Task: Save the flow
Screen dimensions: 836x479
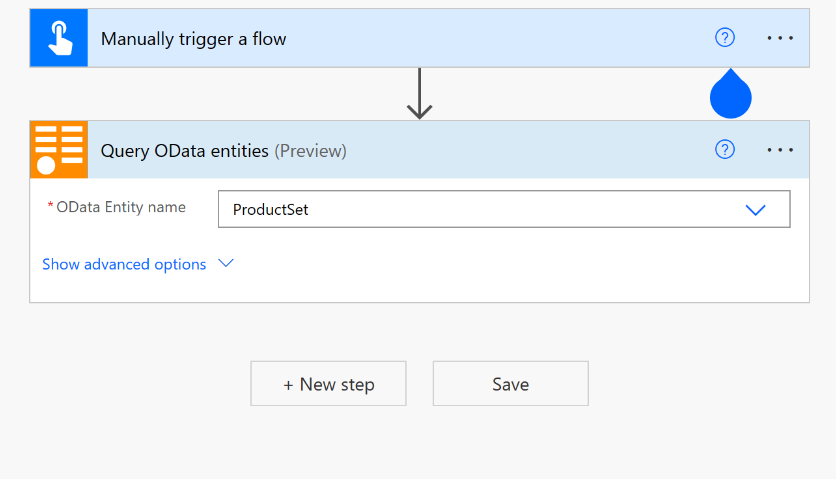Action: point(510,384)
